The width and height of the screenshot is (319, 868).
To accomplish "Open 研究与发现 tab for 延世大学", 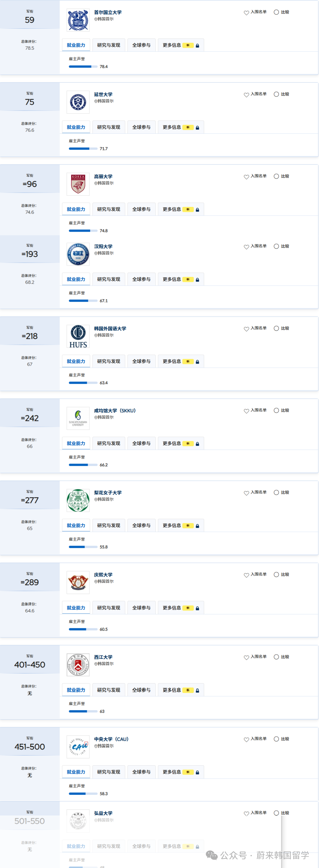I will pyautogui.click(x=109, y=127).
